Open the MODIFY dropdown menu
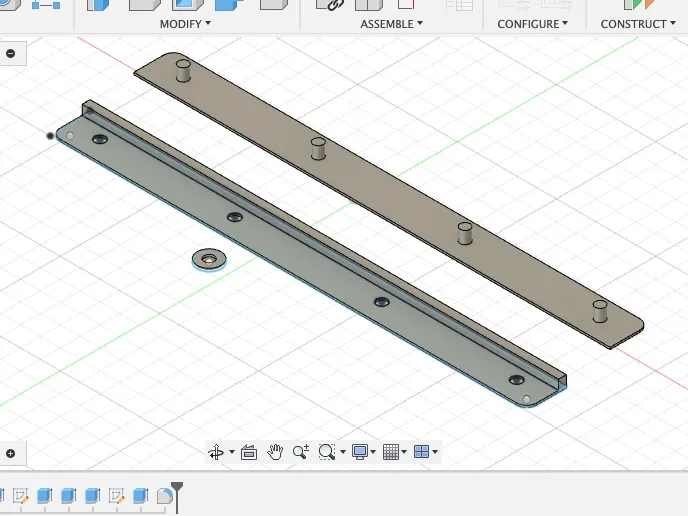Screen dimensions: 688x516 (185, 24)
